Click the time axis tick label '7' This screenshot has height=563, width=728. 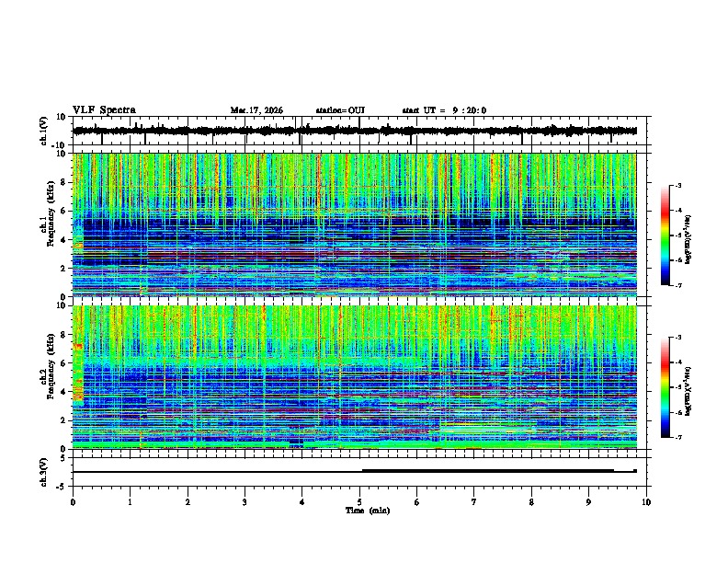tap(474, 502)
